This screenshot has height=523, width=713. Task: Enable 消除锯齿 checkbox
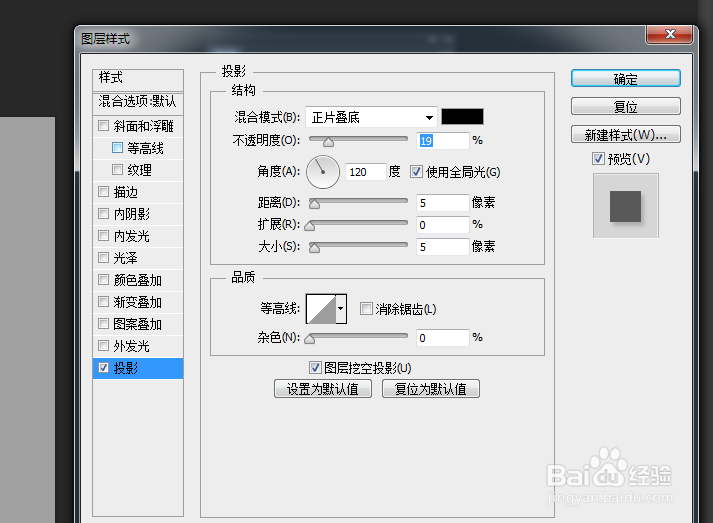point(366,309)
